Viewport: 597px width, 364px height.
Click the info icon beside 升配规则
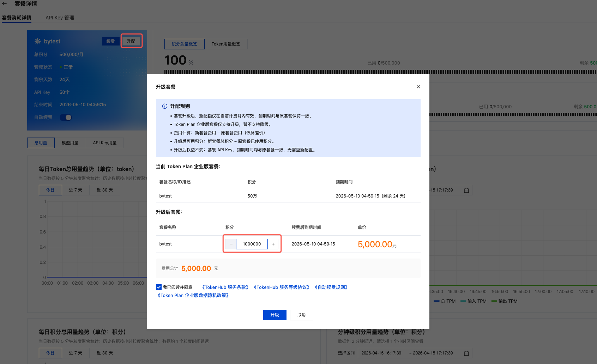[x=164, y=106]
